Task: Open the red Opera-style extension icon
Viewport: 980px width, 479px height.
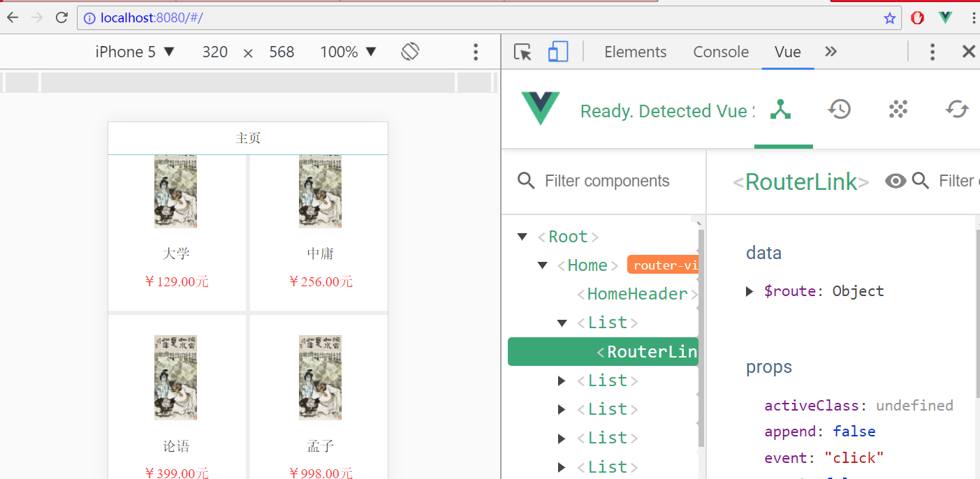Action: 918,18
